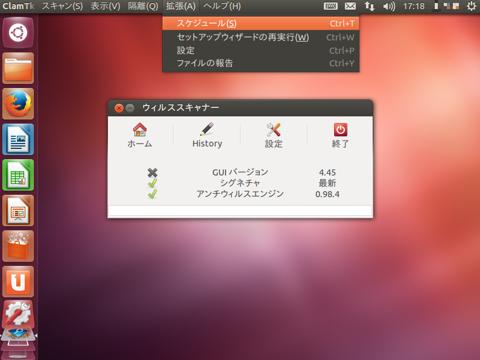The image size is (480, 360).
Task: Open Ubuntu Software Center launcher icon
Action: (18, 246)
